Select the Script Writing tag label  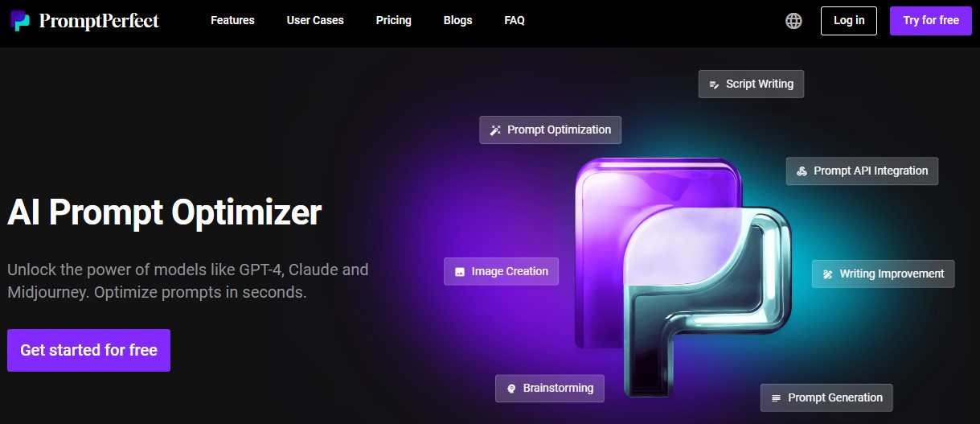[760, 84]
